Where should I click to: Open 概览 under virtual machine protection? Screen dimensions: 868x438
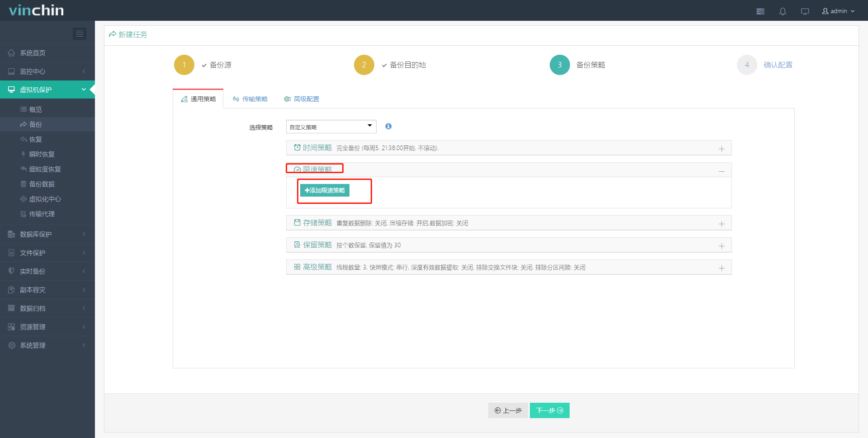[x=47, y=109]
